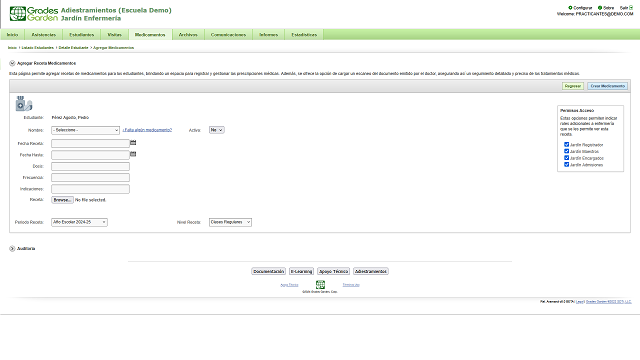Click the Browse file button
Image resolution: width=640 pixels, height=360 pixels.
tap(62, 200)
